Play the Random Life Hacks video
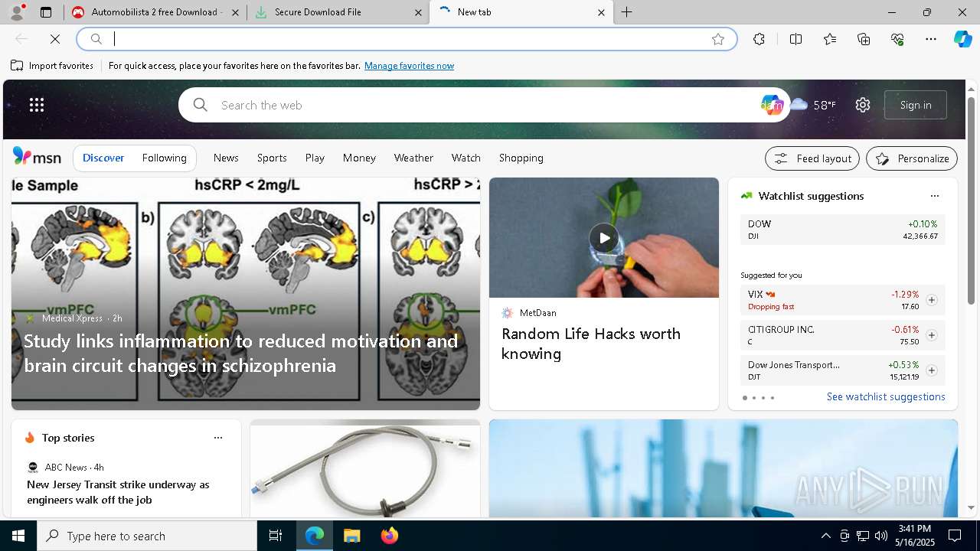 tap(604, 237)
